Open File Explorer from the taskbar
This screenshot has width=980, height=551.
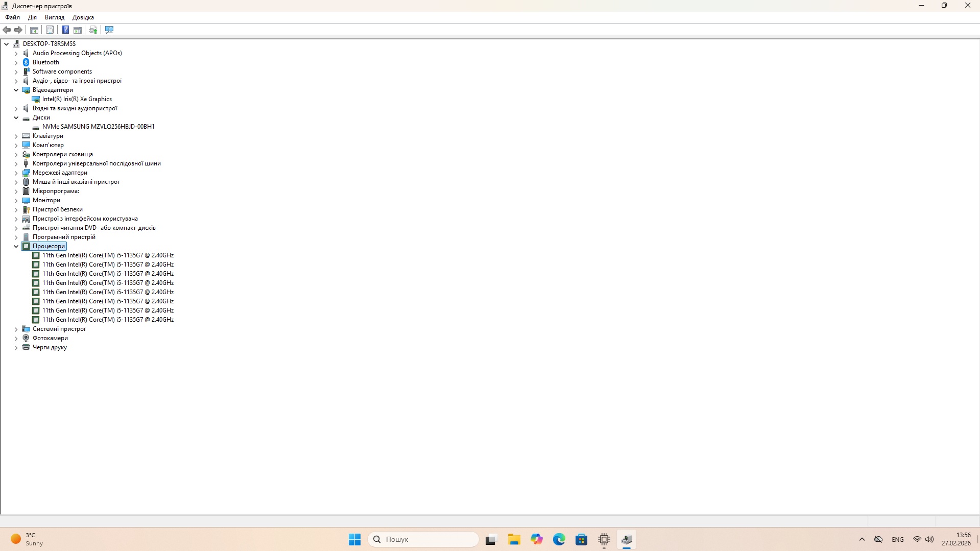pyautogui.click(x=514, y=539)
